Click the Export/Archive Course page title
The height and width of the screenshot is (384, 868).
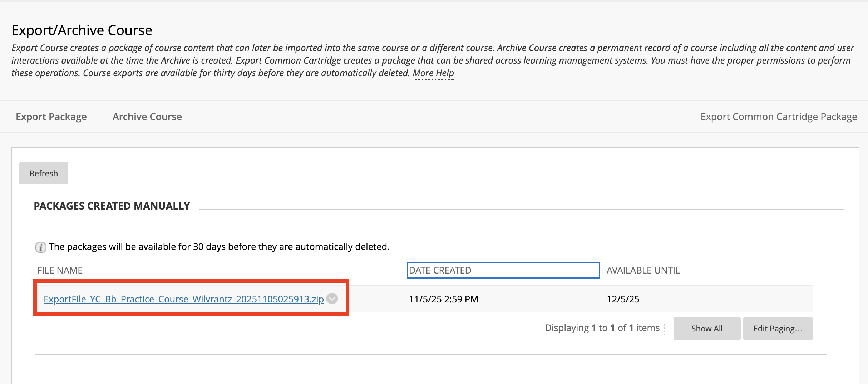tap(82, 30)
